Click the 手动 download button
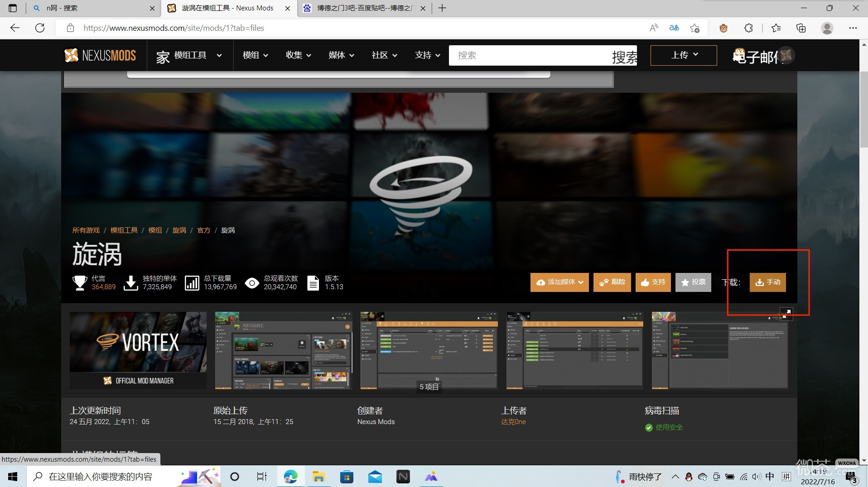Screen dimensions: 868x487 (767, 282)
